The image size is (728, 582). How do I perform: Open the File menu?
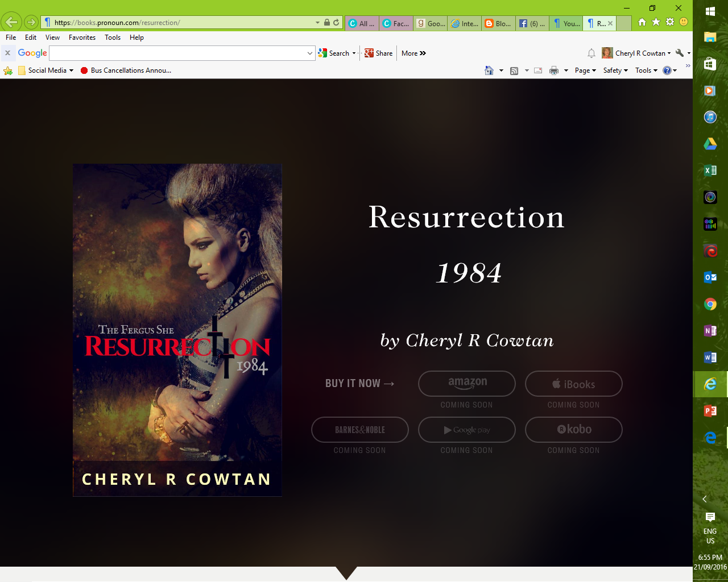pyautogui.click(x=11, y=38)
